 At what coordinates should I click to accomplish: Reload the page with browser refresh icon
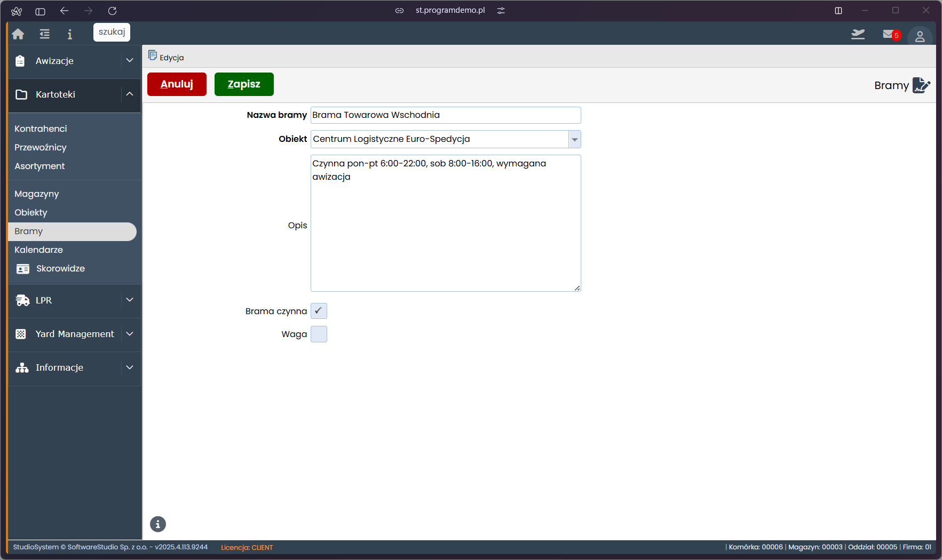coord(112,11)
